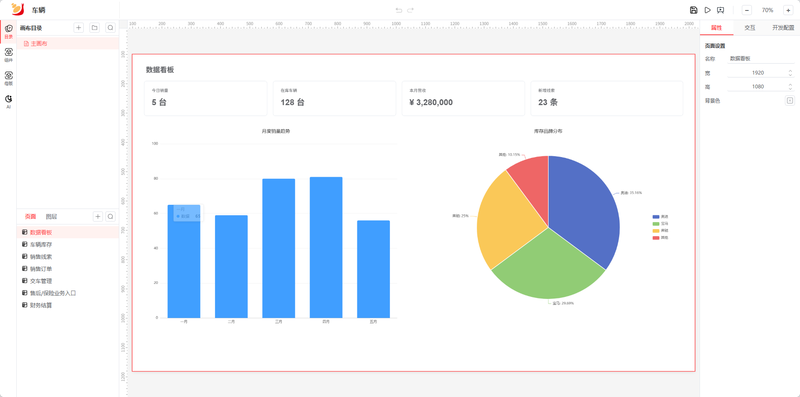Switch to the 图层 tab
The height and width of the screenshot is (397, 800).
tap(52, 216)
